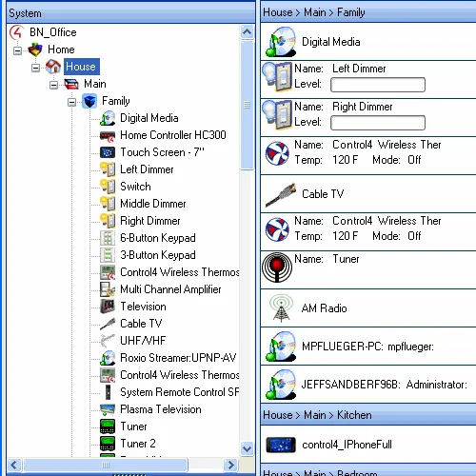Screen dimensions: 476x476
Task: Click the Tuner speaker icon in the Family panel
Action: [277, 268]
